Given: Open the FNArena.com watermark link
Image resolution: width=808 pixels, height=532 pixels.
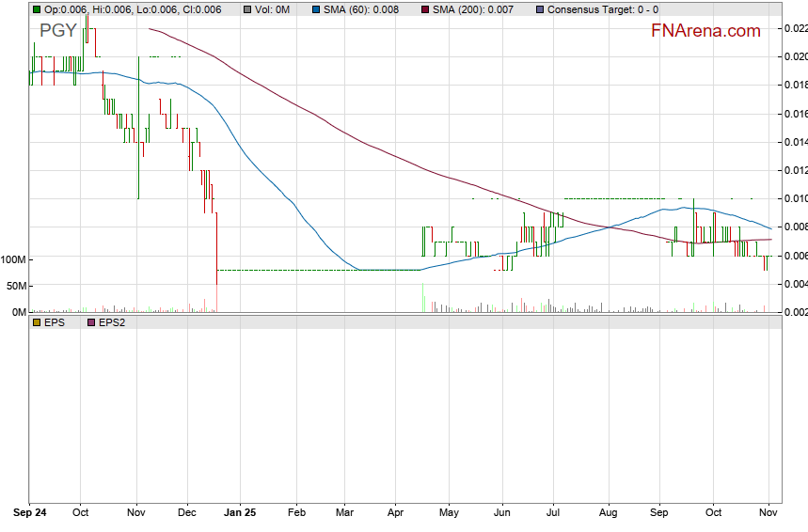Looking at the screenshot, I should 705,31.
